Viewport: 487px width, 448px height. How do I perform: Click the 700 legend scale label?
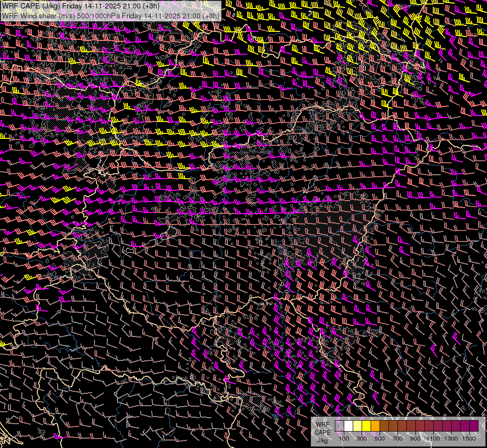[397, 439]
